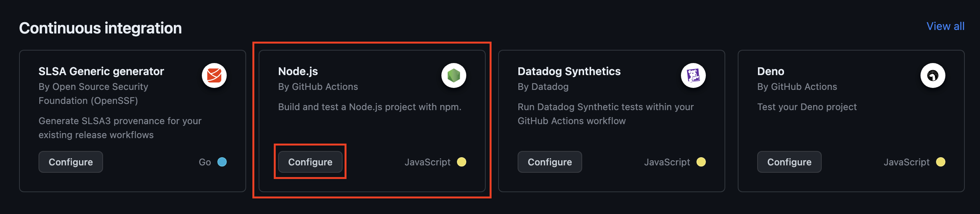Click the Datadog Synthetics dog logo icon
This screenshot has height=214, width=980.
click(x=693, y=75)
